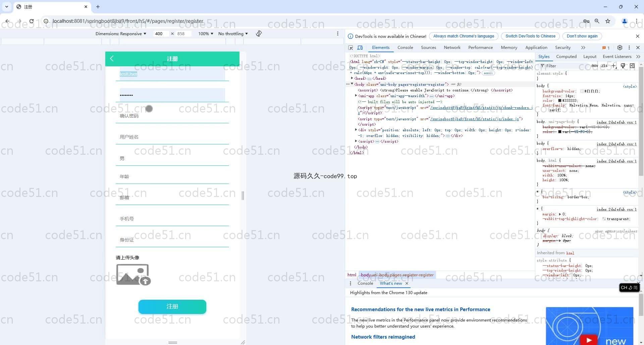Click Switch DevTools to Chinese button
The width and height of the screenshot is (644, 345).
click(530, 36)
